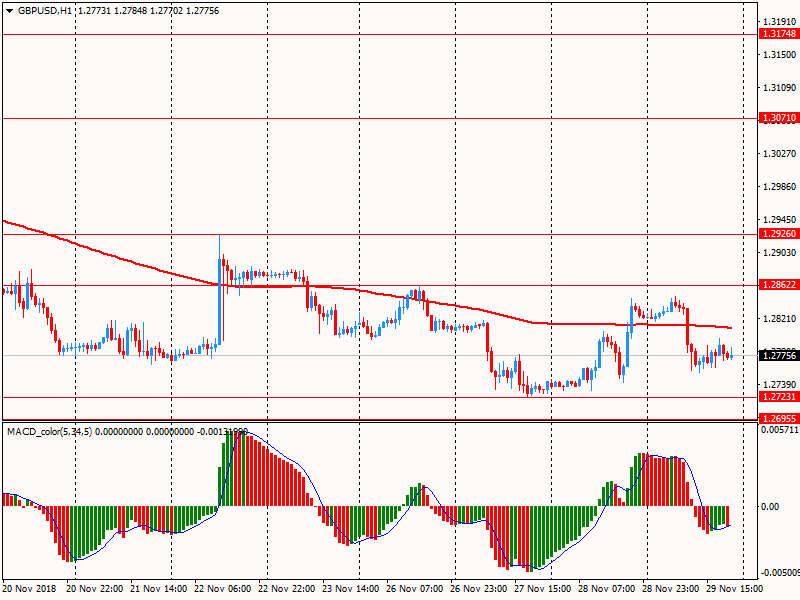Click the 1.28622 price level label
This screenshot has width=800, height=600.
778,285
